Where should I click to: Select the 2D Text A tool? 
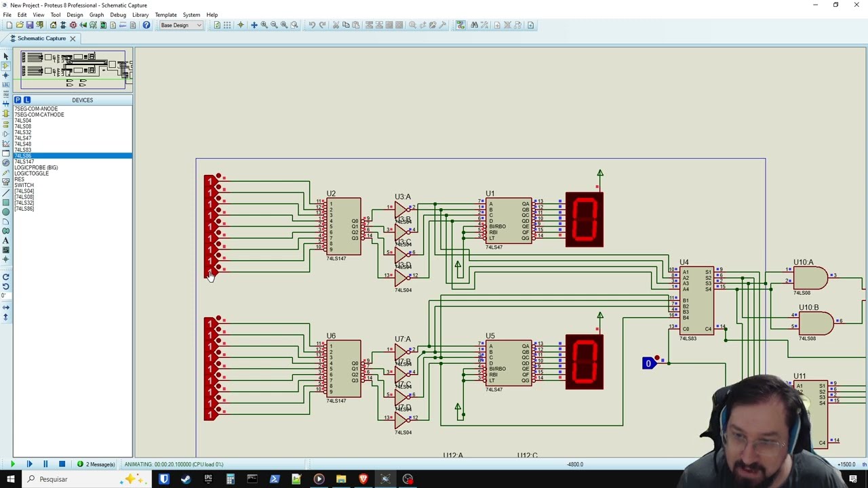coord(5,241)
